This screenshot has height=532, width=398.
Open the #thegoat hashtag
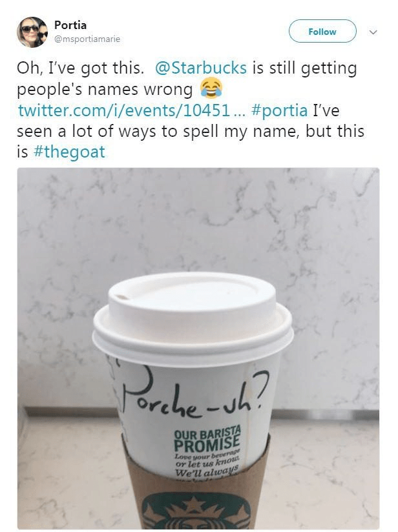pyautogui.click(x=70, y=152)
